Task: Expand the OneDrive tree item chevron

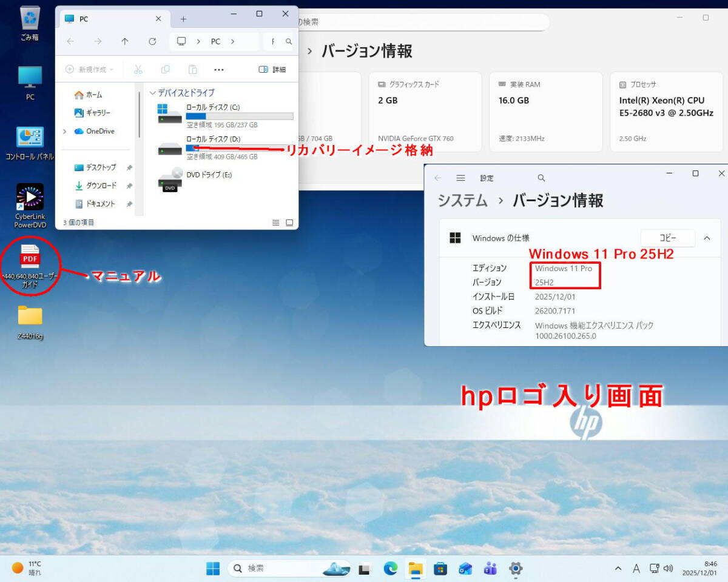Action: [65, 131]
